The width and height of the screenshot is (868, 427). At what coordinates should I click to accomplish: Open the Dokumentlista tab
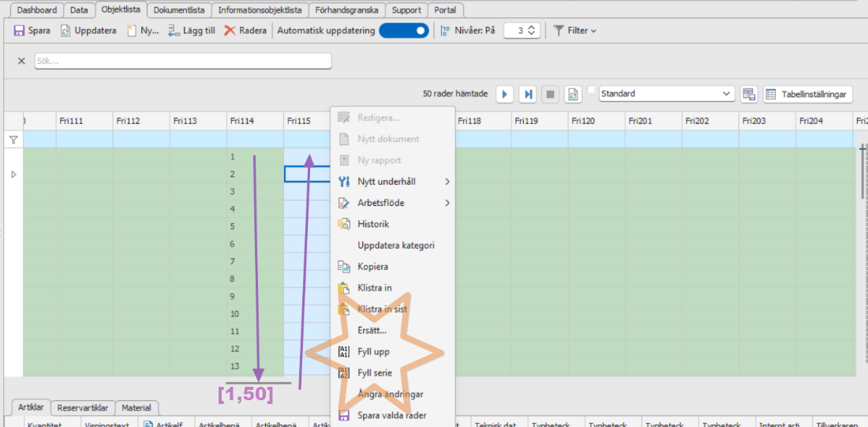point(179,10)
